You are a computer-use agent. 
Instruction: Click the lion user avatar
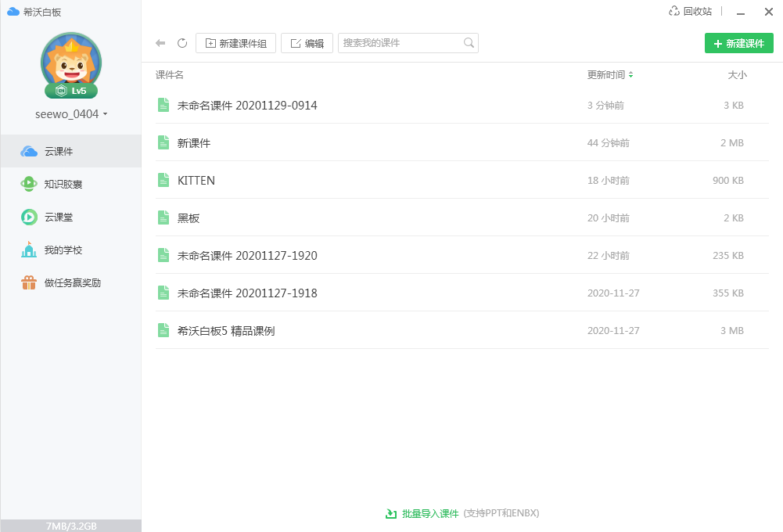(71, 62)
